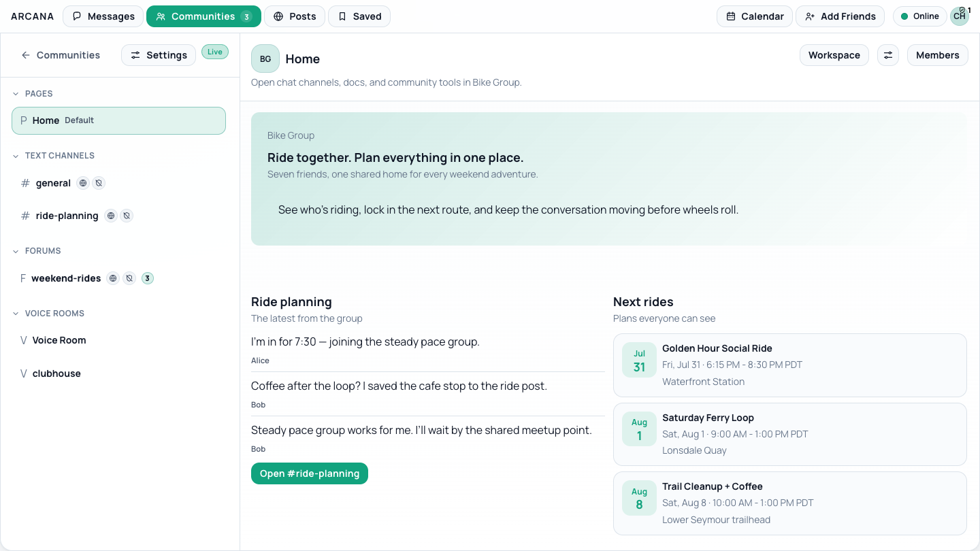
Task: Click the Workspace button
Action: pyautogui.click(x=834, y=55)
